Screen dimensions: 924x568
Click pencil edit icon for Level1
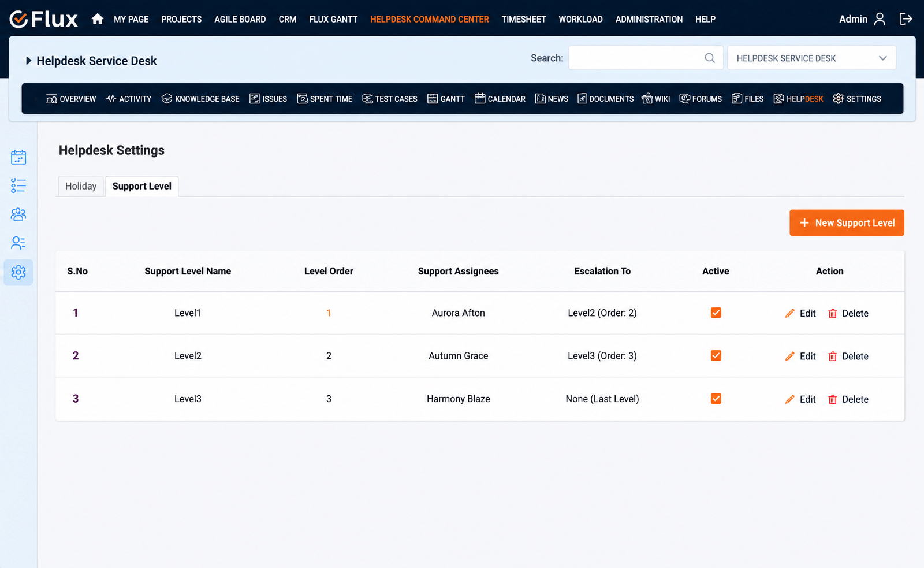pyautogui.click(x=790, y=313)
